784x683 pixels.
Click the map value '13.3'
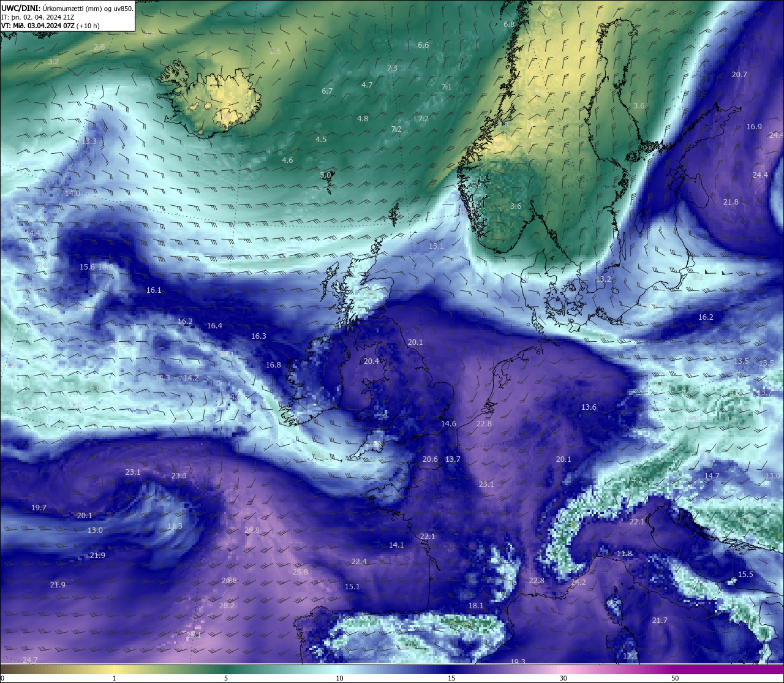(89, 142)
